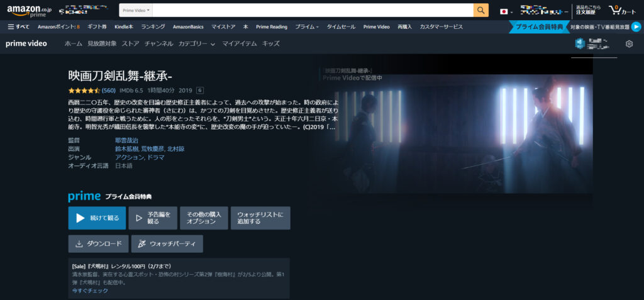Click the ウォッチパーティ button
Viewport: 644px width, 300px height.
167,243
